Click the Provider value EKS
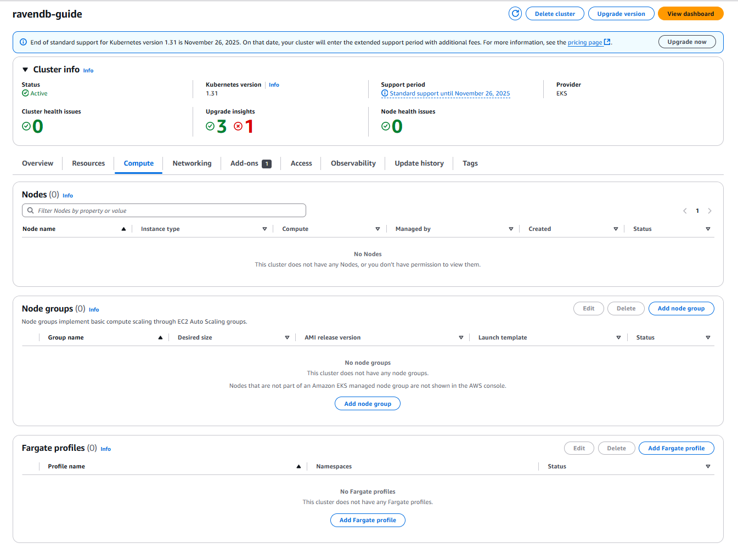This screenshot has width=738, height=560. (562, 94)
